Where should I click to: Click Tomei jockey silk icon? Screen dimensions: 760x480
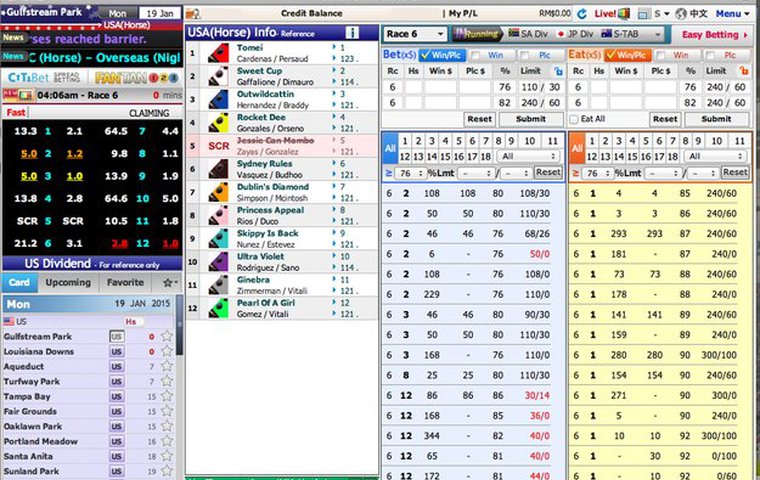pos(219,53)
